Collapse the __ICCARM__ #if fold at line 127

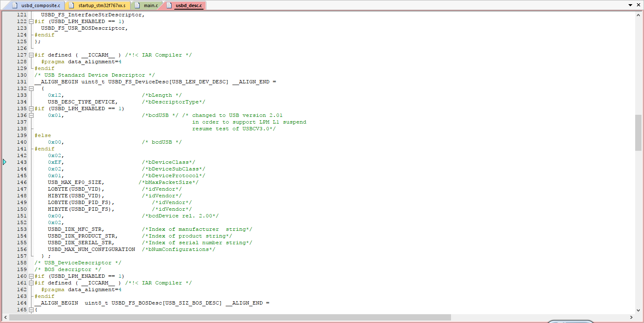[x=31, y=55]
